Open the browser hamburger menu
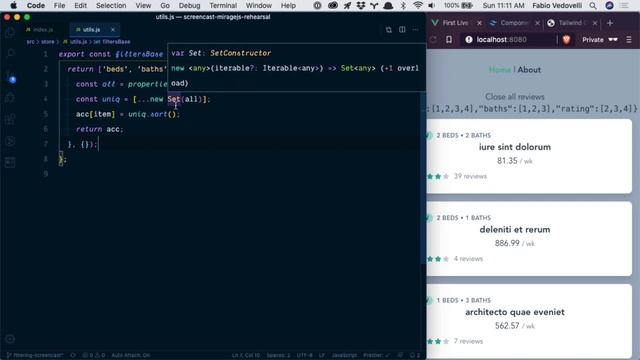Image resolution: width=640 pixels, height=360 pixels. pos(629,40)
